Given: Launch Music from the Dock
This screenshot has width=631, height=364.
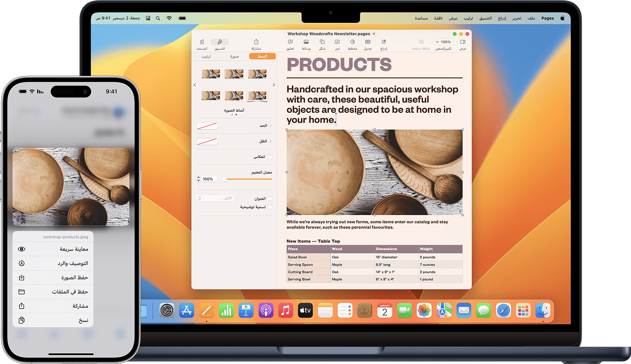Looking at the screenshot, I should point(286,311).
